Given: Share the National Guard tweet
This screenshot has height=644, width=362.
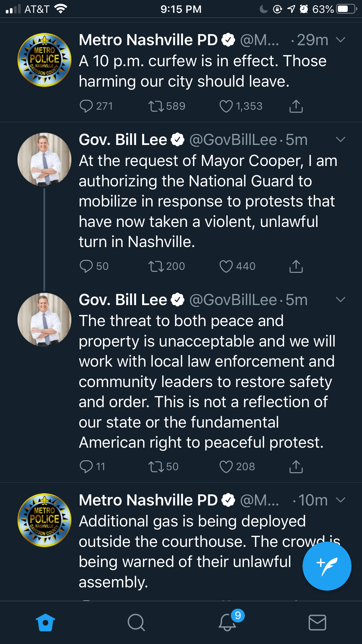Looking at the screenshot, I should (296, 266).
